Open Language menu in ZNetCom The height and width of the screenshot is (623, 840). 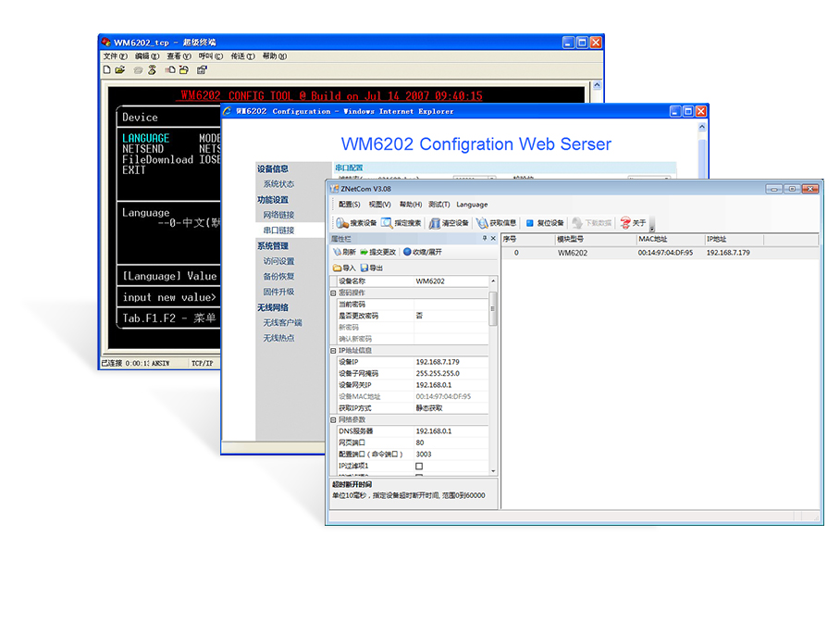coord(472,205)
